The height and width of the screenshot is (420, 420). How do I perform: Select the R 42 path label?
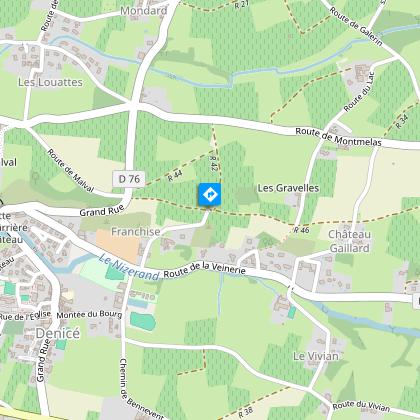click(x=214, y=164)
